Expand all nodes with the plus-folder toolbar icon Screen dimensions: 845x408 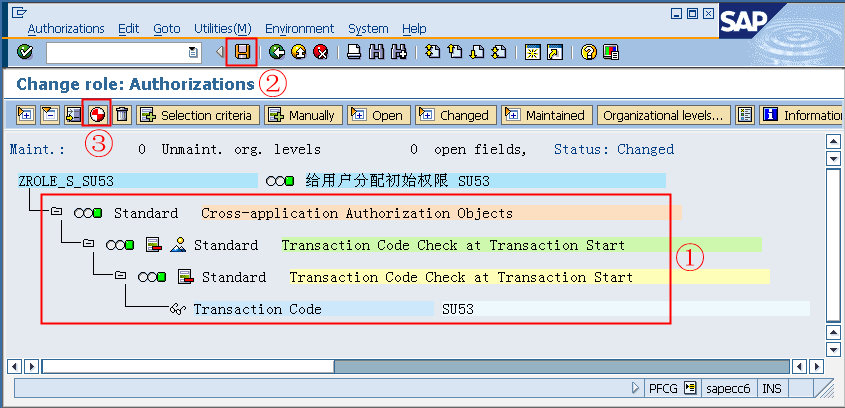(x=26, y=115)
